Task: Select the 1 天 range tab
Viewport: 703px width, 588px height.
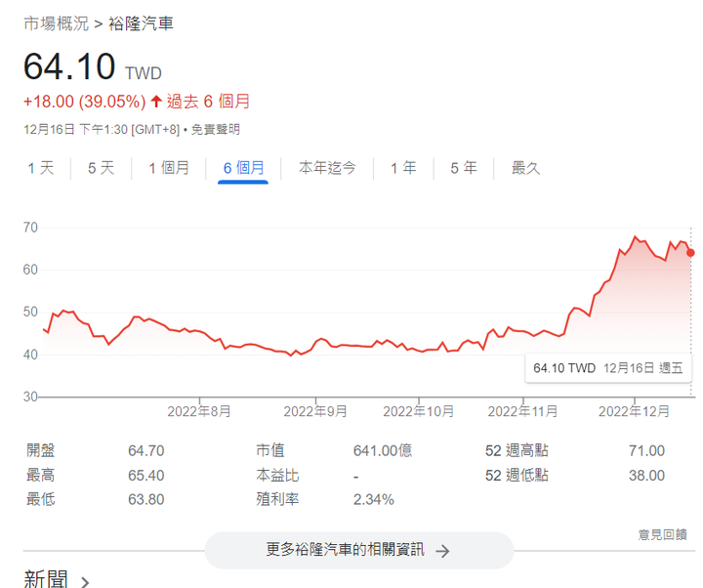Action: (x=41, y=168)
